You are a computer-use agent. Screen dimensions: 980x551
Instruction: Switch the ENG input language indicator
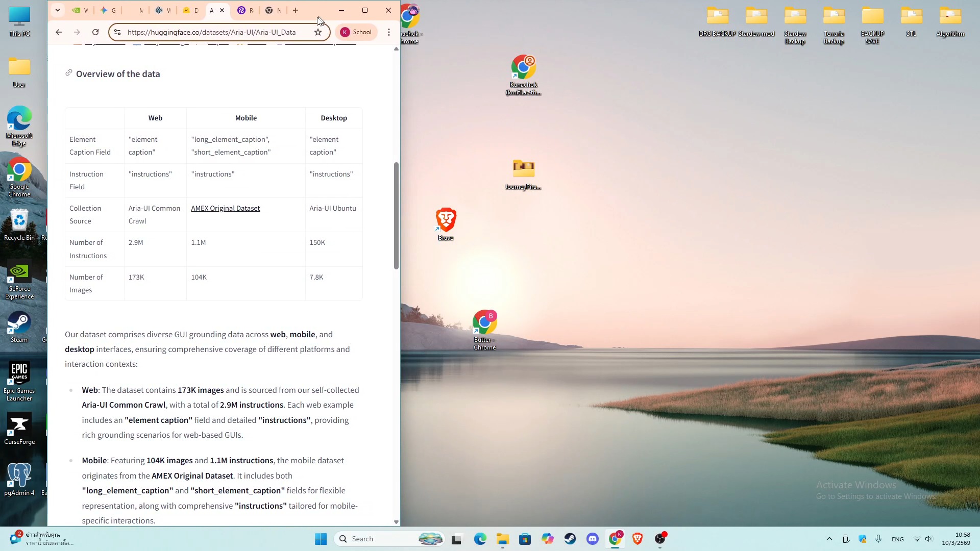[898, 539]
